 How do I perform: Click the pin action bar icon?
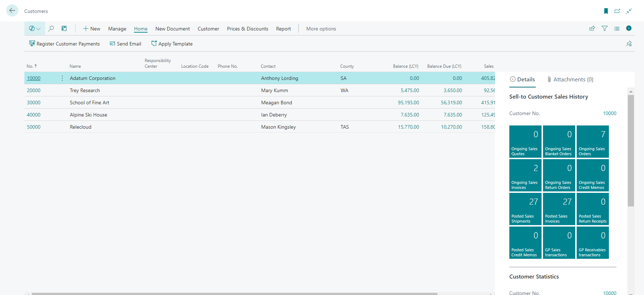click(x=629, y=44)
